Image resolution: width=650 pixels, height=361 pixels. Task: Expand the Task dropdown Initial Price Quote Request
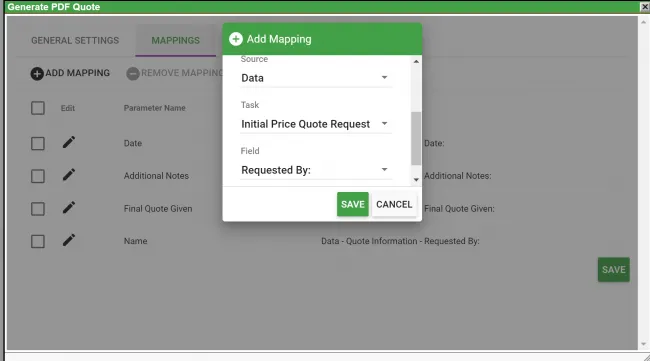[x=315, y=124]
